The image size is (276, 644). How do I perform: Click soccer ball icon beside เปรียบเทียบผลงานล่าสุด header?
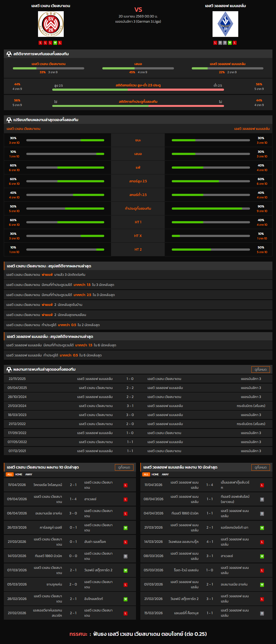9,120
